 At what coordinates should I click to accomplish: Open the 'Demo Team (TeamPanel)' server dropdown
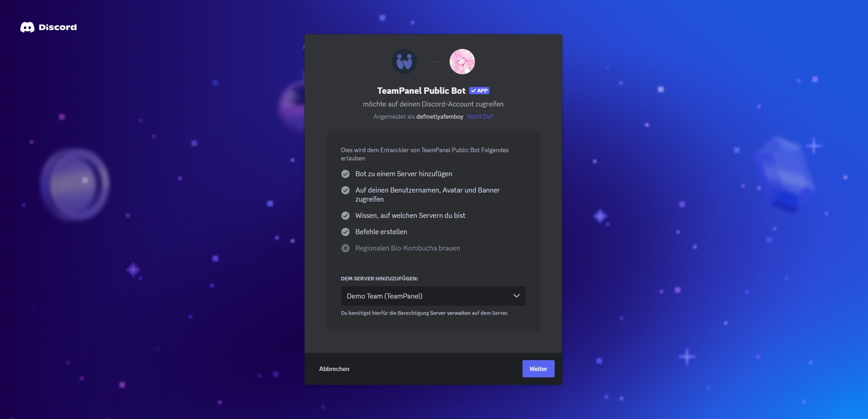pyautogui.click(x=433, y=296)
